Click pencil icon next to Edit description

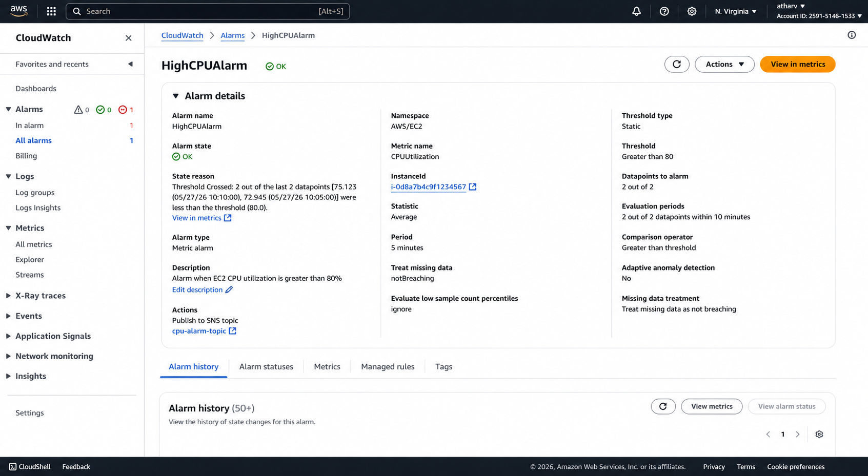click(229, 289)
